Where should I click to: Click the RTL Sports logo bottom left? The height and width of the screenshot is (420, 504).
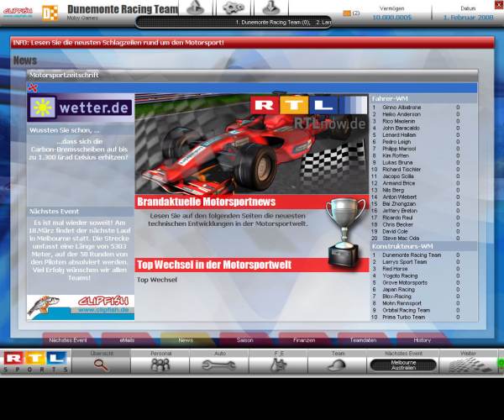coord(35,361)
